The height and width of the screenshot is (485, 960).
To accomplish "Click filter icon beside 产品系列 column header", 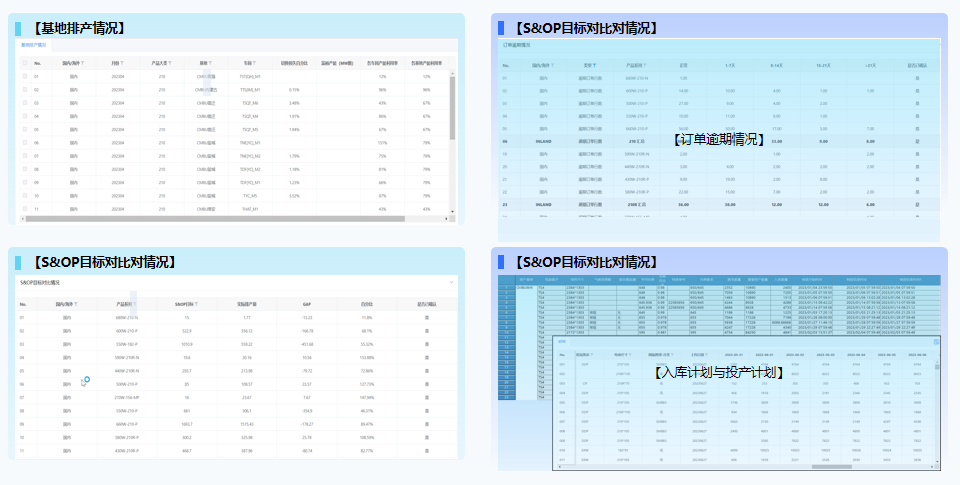I will click(x=137, y=303).
